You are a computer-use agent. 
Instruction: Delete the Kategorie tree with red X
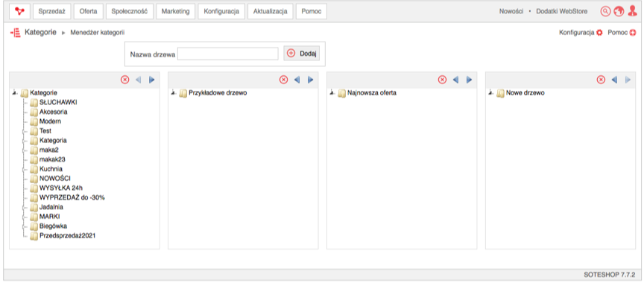point(125,80)
